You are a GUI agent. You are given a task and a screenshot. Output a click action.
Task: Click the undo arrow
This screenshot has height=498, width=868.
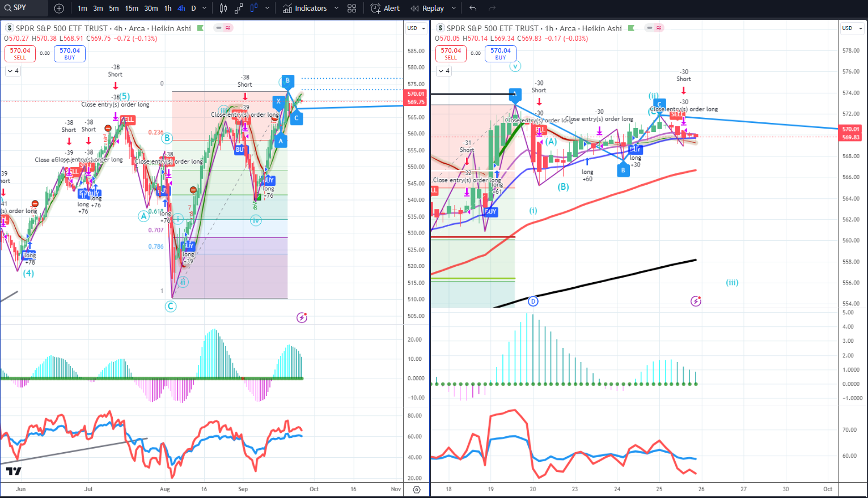pos(473,8)
